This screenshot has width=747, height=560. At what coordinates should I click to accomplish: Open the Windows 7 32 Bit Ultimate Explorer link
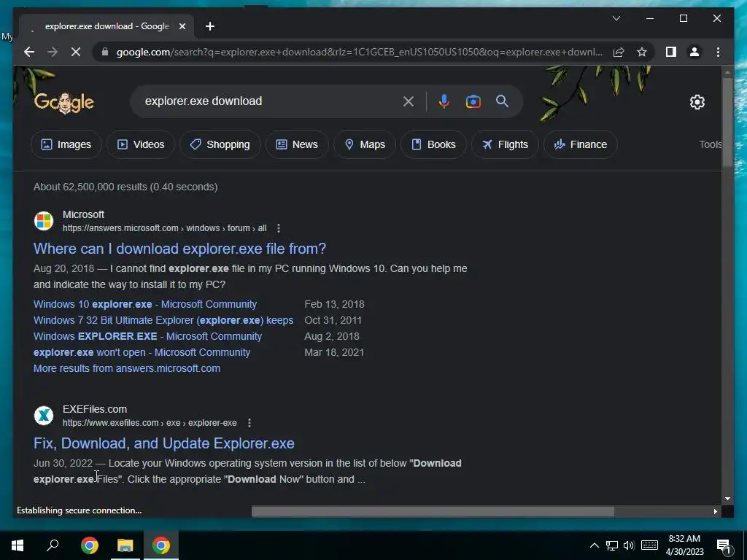coord(163,320)
